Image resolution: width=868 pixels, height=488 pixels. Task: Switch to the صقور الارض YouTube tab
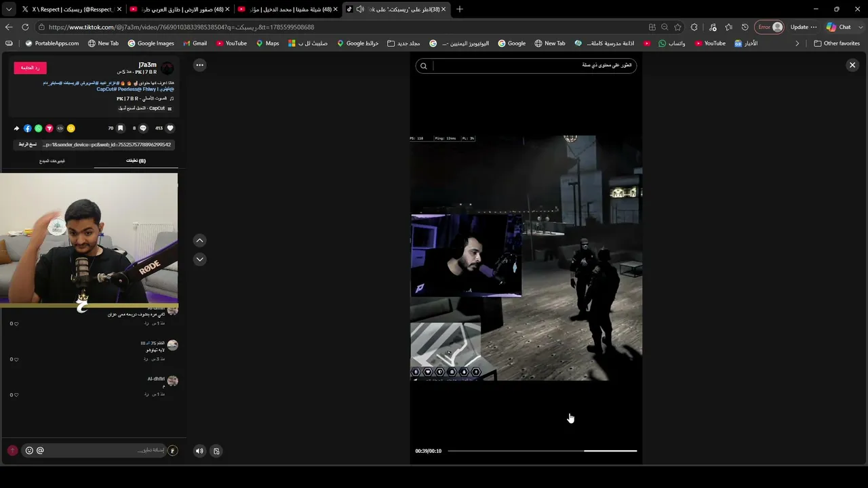click(180, 9)
